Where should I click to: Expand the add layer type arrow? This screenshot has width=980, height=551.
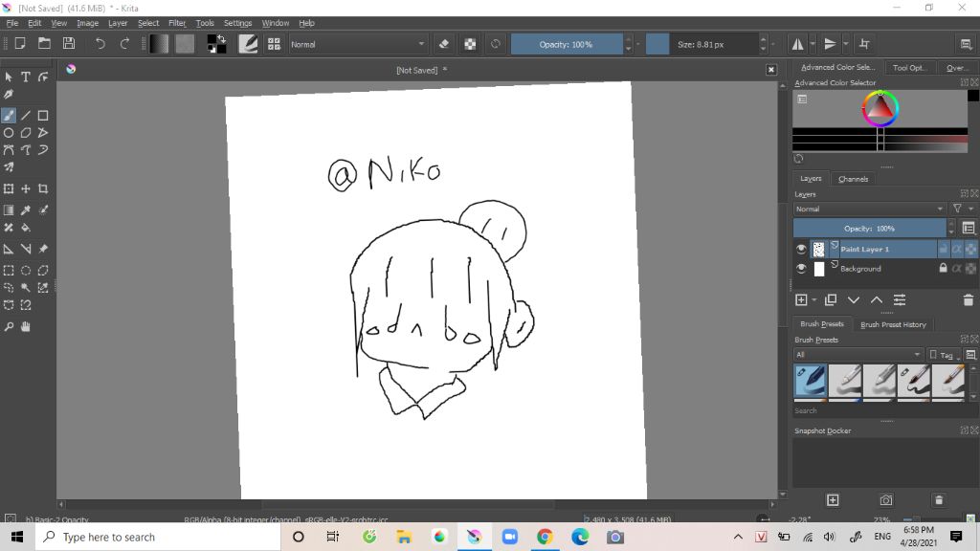tap(813, 300)
